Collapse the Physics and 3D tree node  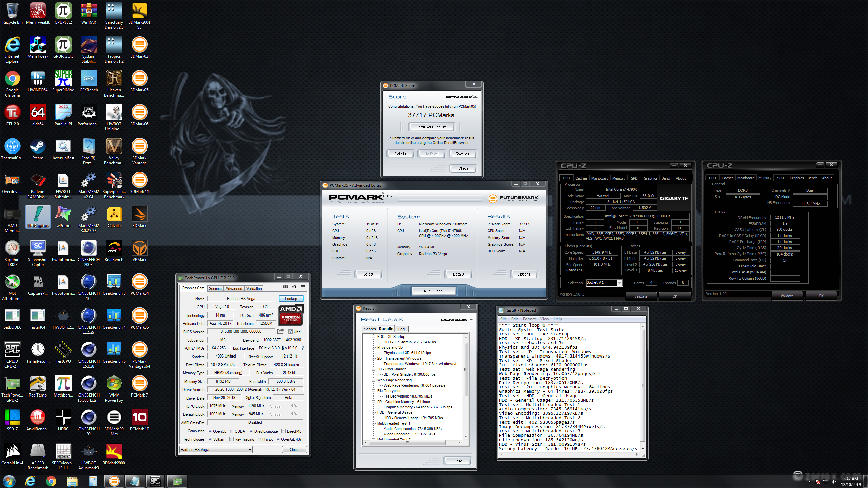[373, 347]
